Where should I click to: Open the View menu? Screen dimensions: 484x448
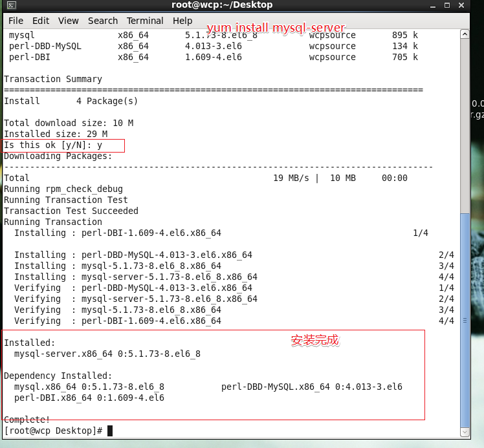68,21
